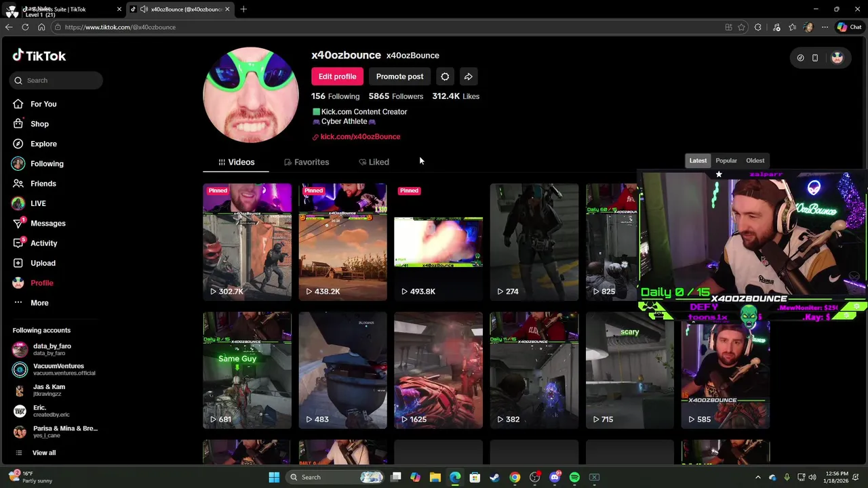The image size is (868, 488).
Task: Open the browser Settings and more menu
Action: [825, 27]
